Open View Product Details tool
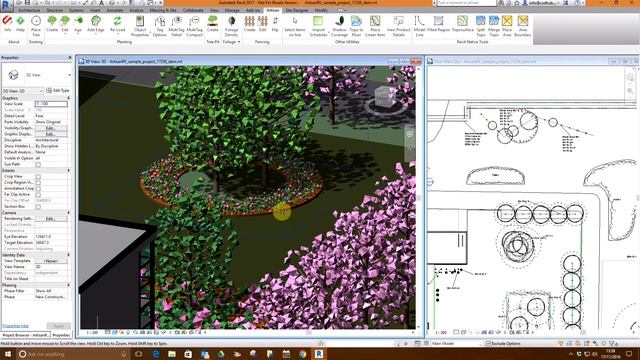The width and height of the screenshot is (640, 360). point(398,26)
